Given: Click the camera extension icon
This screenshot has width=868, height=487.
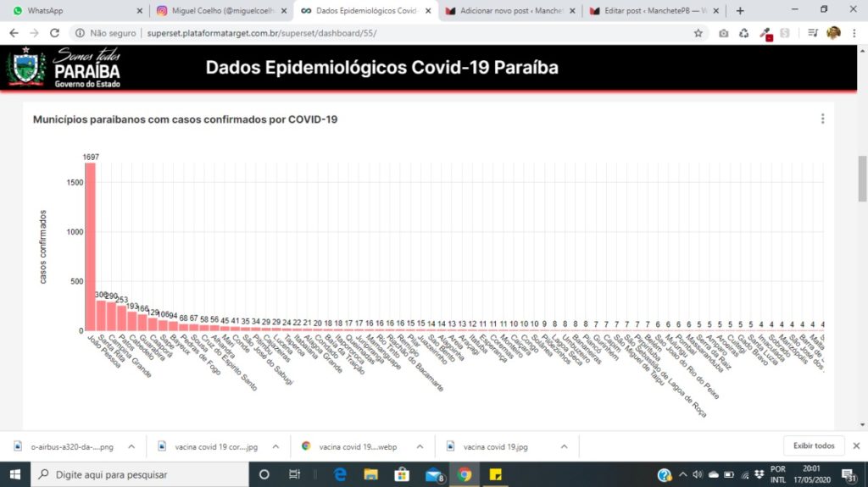Looking at the screenshot, I should pyautogui.click(x=724, y=33).
